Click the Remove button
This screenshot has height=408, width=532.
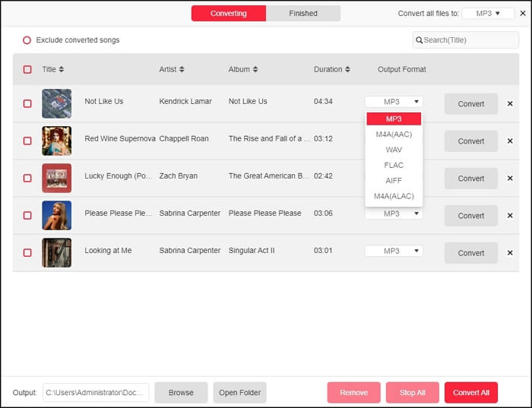coord(354,392)
